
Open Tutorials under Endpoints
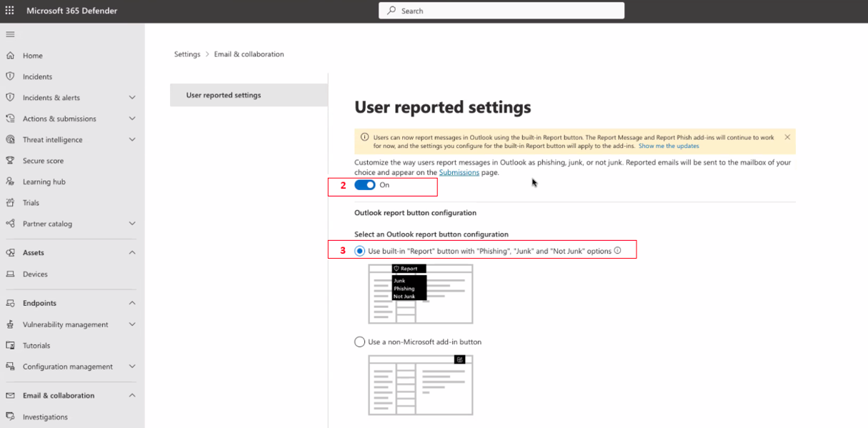(x=36, y=346)
